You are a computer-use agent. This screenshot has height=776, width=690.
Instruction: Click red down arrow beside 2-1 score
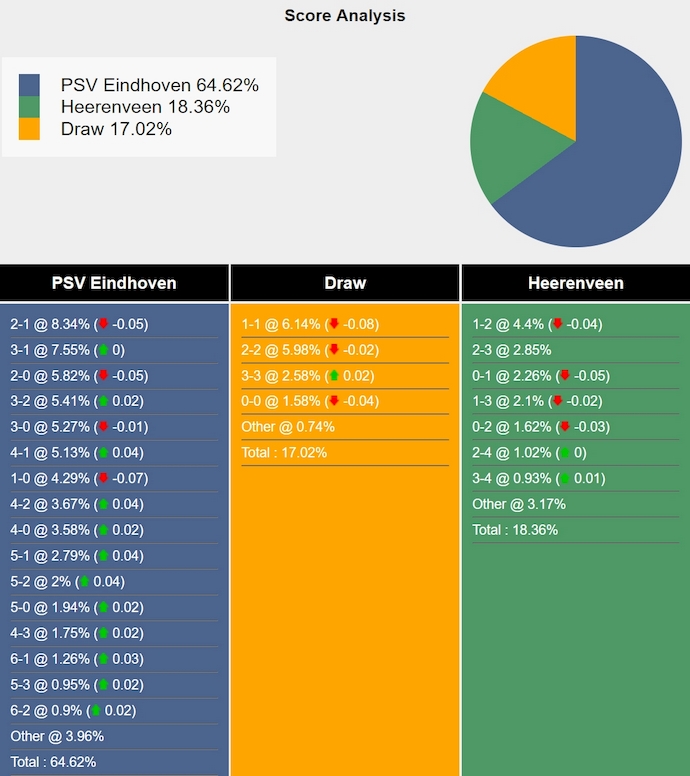103,324
